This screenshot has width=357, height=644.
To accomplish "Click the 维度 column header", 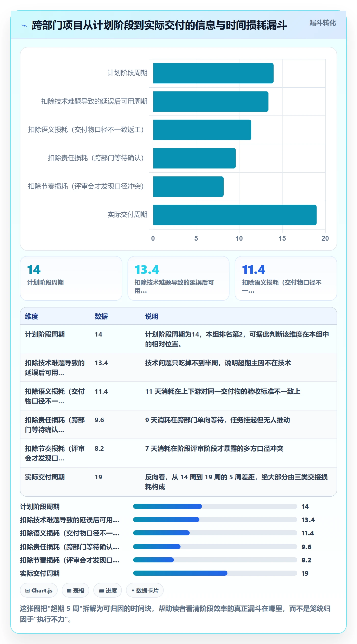I will pyautogui.click(x=32, y=316).
